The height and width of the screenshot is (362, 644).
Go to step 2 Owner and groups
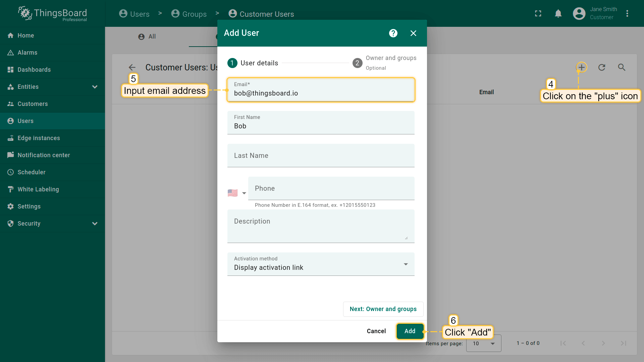(358, 63)
